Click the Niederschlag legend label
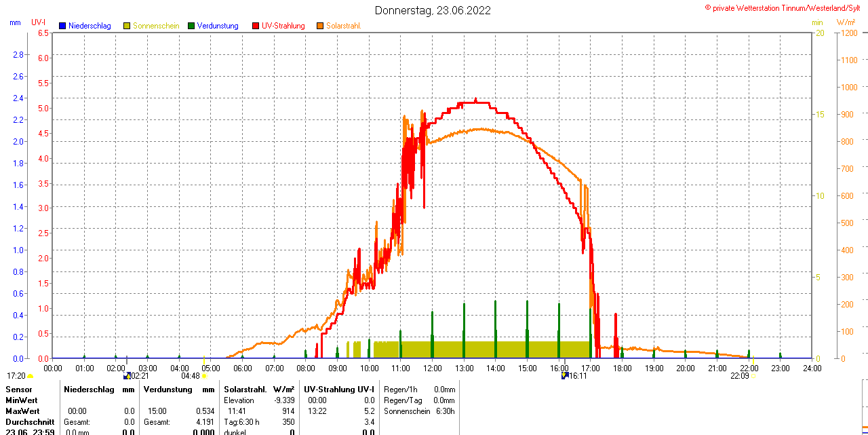The width and height of the screenshot is (868, 435). coord(90,26)
